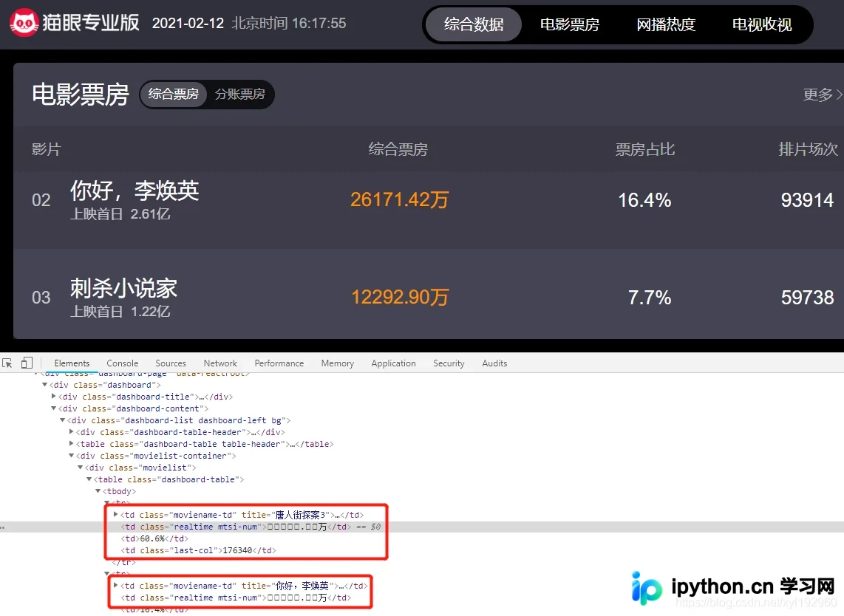Click the screenings count 93914
This screenshot has height=616, width=844.
(807, 200)
